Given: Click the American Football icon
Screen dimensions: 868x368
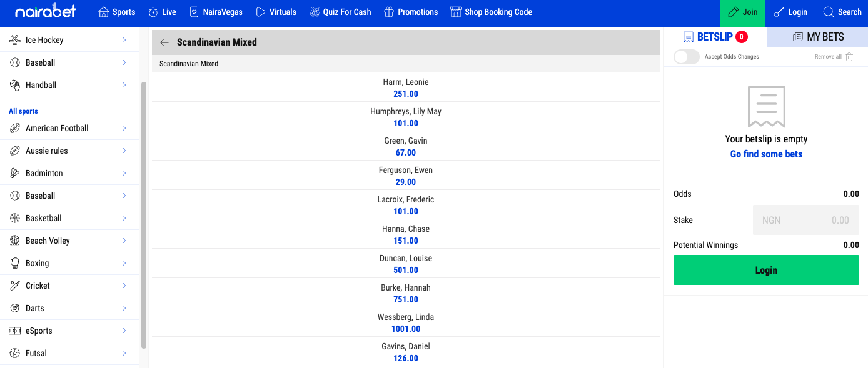Looking at the screenshot, I should pyautogui.click(x=14, y=128).
